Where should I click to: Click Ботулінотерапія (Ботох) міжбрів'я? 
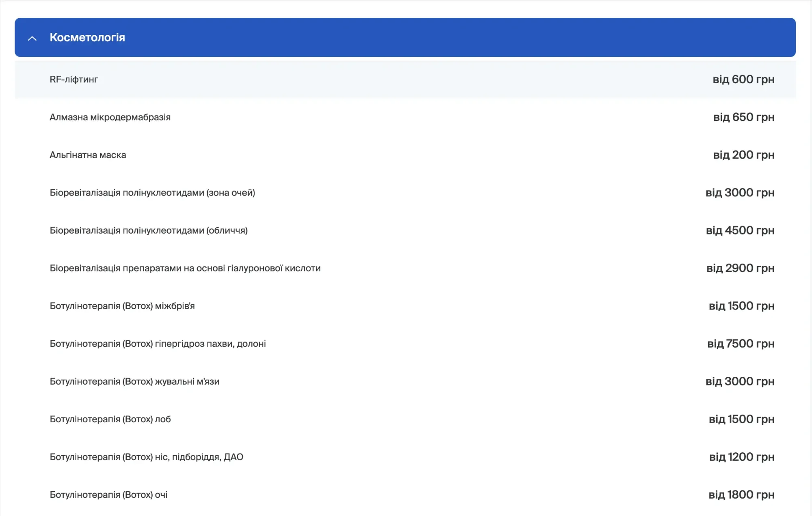122,306
